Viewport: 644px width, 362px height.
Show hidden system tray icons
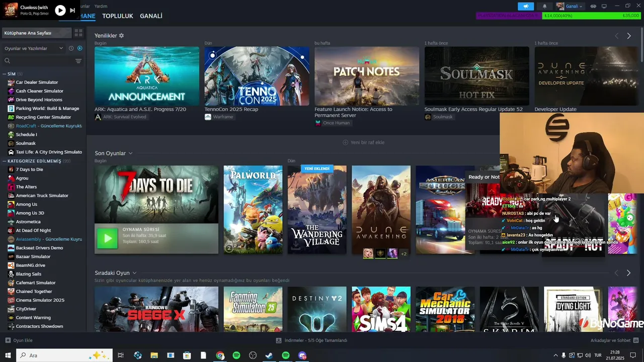click(555, 355)
